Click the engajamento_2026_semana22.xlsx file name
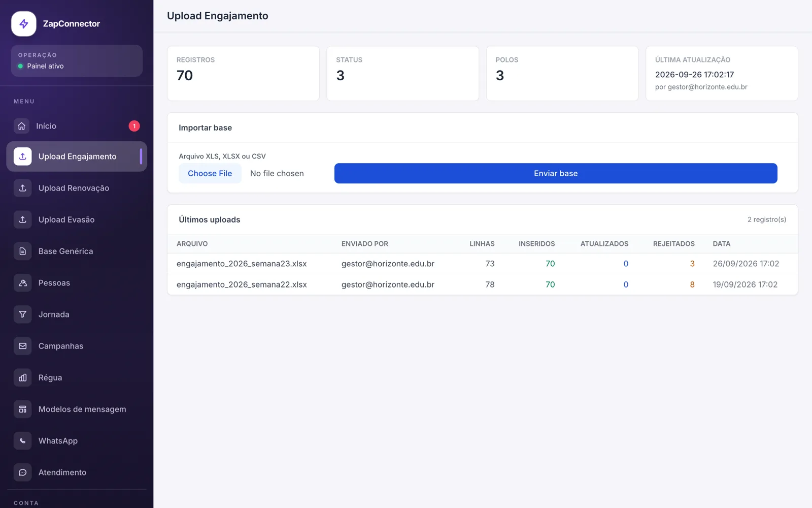 (242, 284)
